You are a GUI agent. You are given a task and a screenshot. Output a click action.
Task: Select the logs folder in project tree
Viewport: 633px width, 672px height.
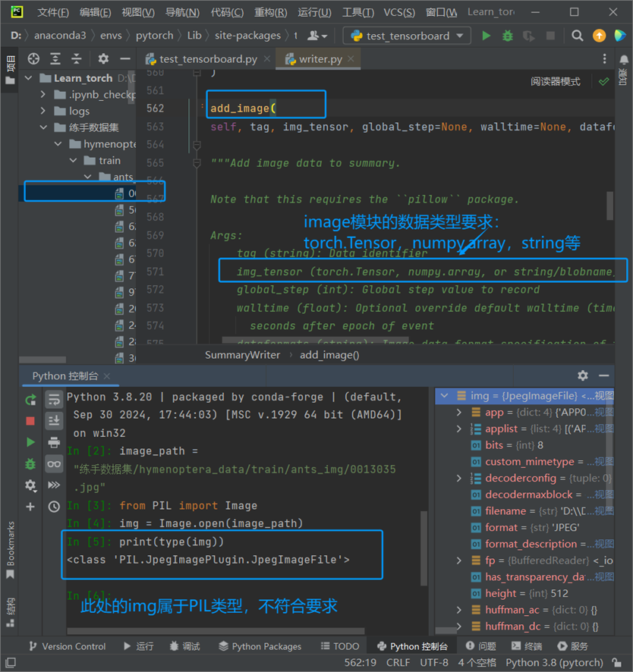coord(79,111)
